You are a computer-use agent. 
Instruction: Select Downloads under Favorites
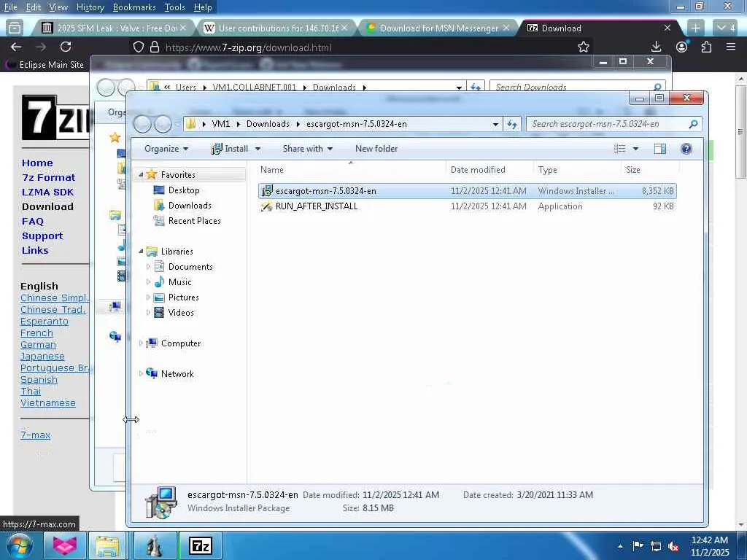tap(190, 206)
